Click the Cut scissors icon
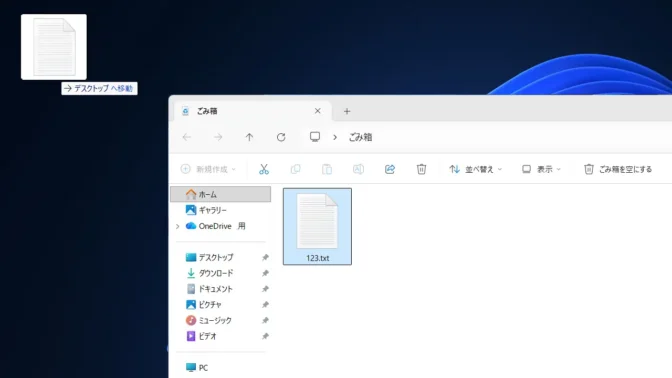This screenshot has width=672, height=378. pyautogui.click(x=264, y=169)
